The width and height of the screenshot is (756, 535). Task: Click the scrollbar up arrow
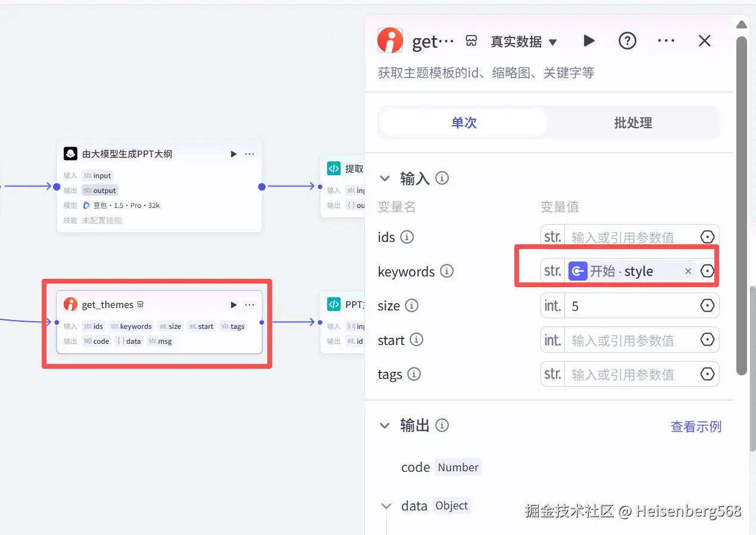tap(741, 24)
